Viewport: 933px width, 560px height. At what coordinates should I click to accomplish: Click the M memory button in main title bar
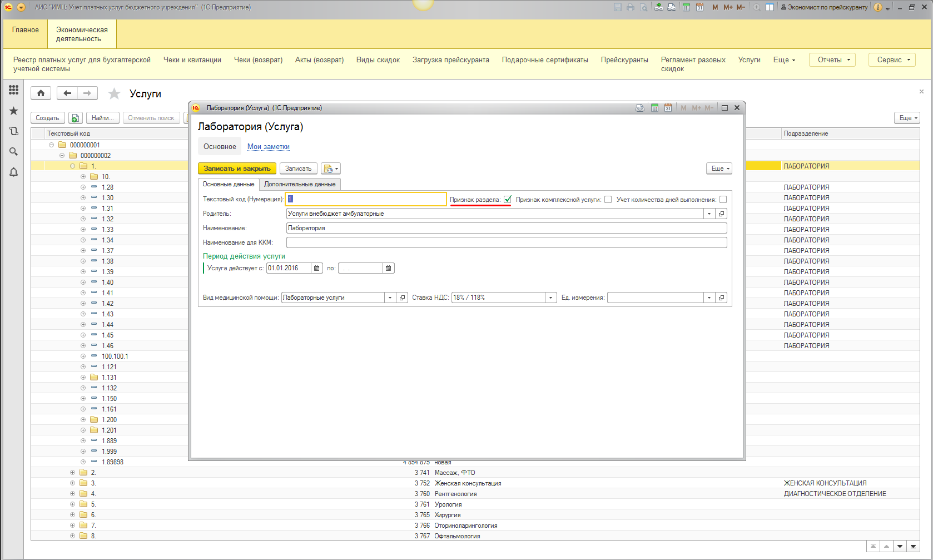pyautogui.click(x=715, y=7)
